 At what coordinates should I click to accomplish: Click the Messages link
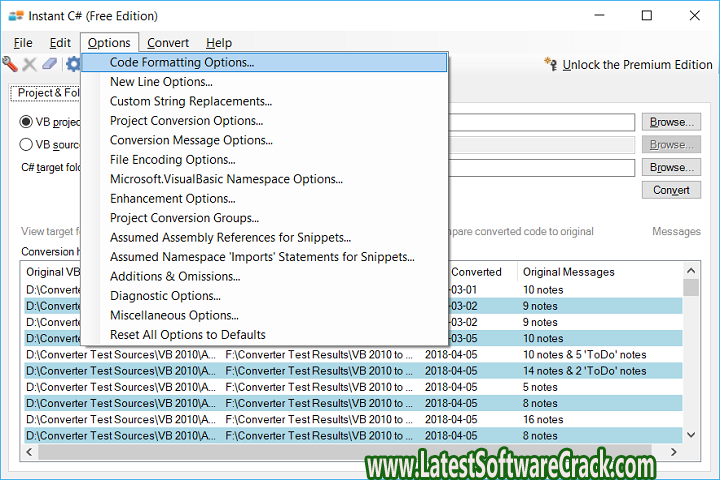point(676,232)
